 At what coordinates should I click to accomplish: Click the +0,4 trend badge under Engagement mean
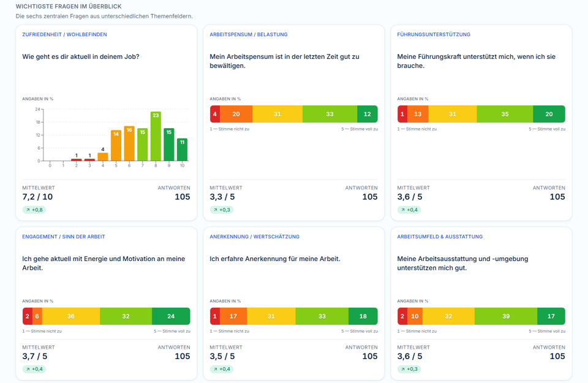click(x=34, y=369)
